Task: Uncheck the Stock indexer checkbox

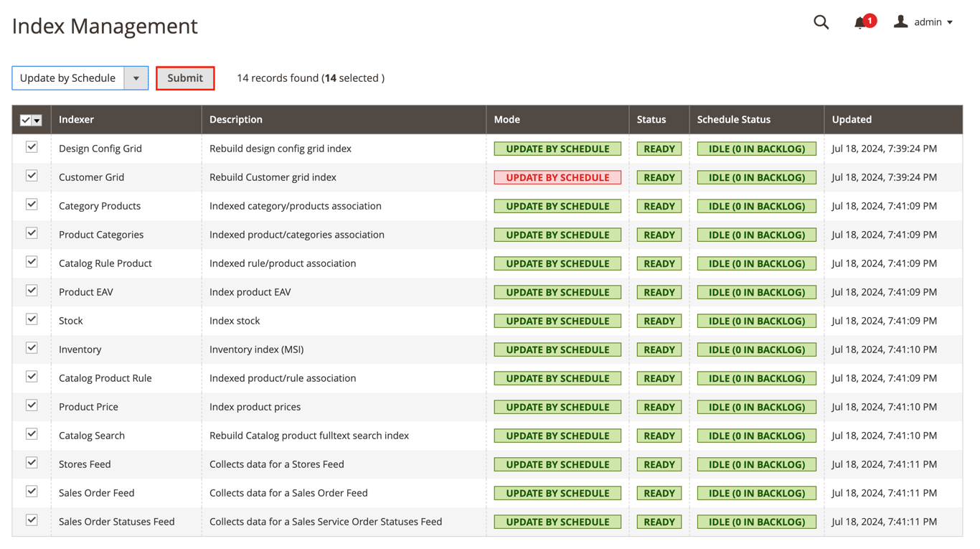Action: point(32,319)
